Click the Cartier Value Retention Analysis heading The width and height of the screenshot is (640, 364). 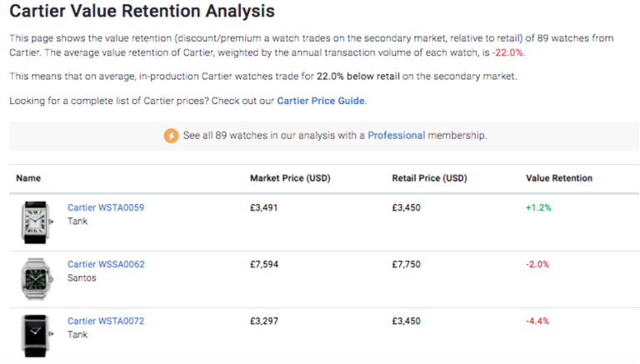point(142,11)
